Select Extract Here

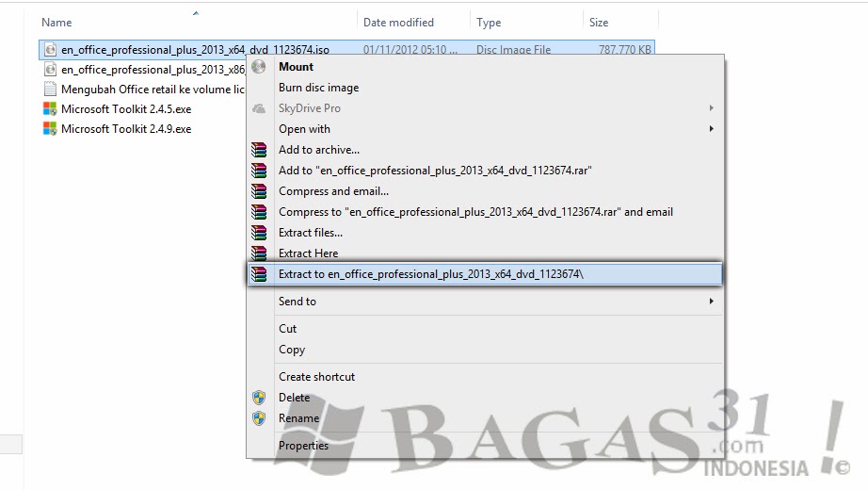click(x=309, y=253)
